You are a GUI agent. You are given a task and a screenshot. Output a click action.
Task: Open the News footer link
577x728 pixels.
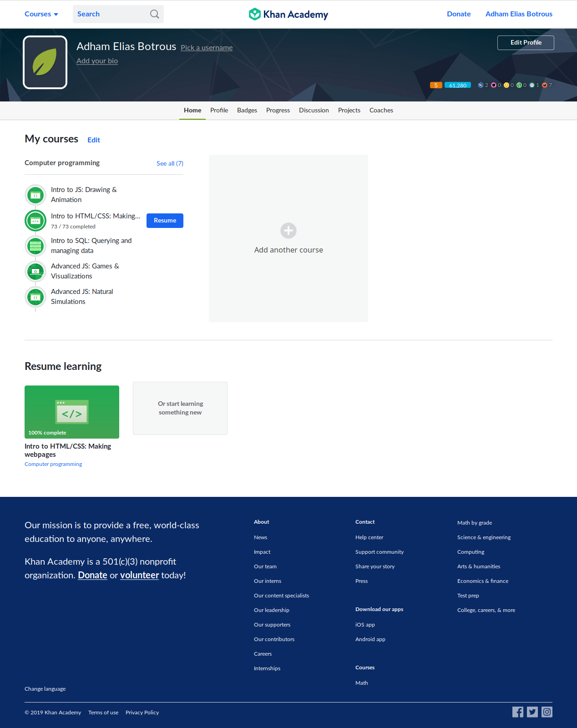[x=260, y=537]
